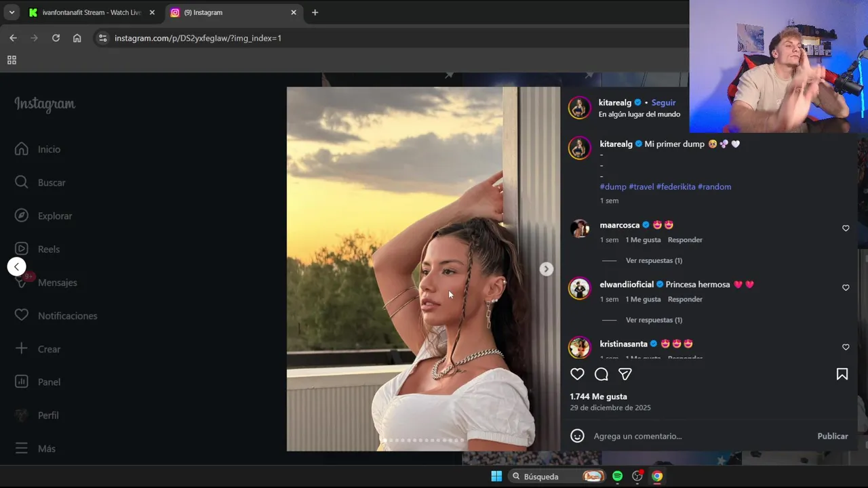Image resolution: width=868 pixels, height=488 pixels.
Task: Open the Windows Start menu
Action: (496, 476)
